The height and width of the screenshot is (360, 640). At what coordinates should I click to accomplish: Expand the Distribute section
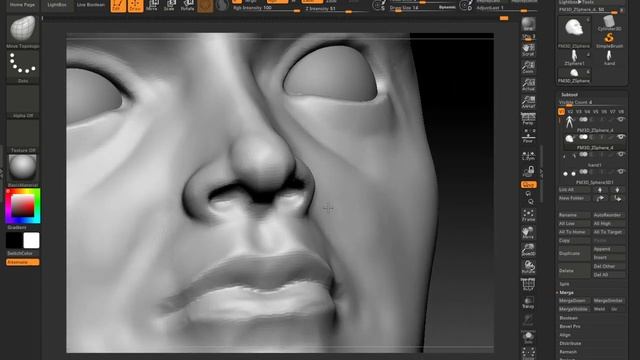pos(570,344)
